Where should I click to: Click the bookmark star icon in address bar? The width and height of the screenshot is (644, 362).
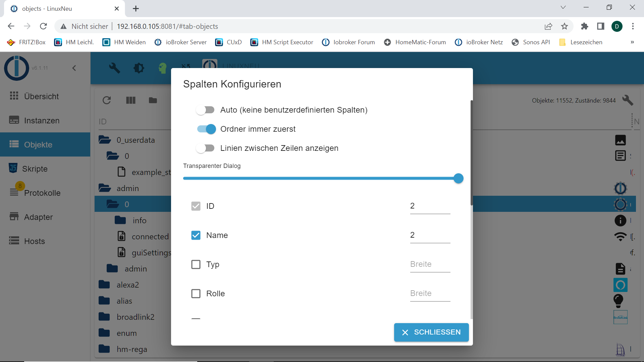point(565,26)
